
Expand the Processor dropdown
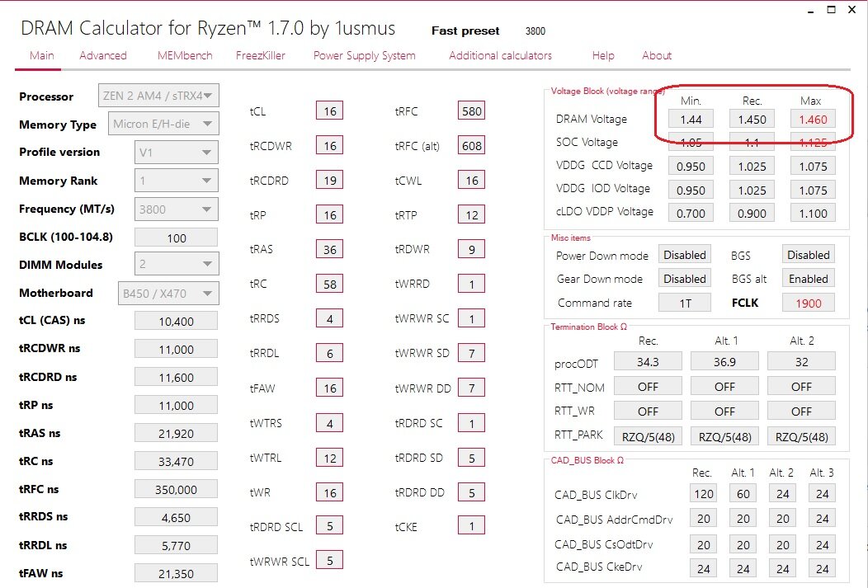(158, 96)
